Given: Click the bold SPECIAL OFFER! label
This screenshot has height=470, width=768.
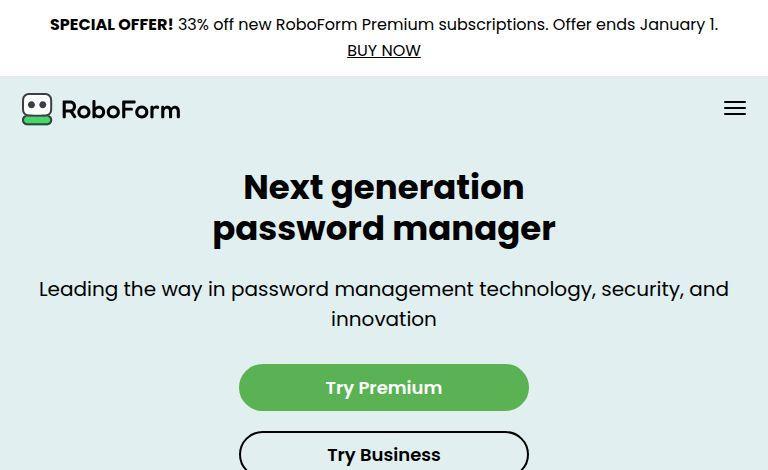Looking at the screenshot, I should [111, 24].
